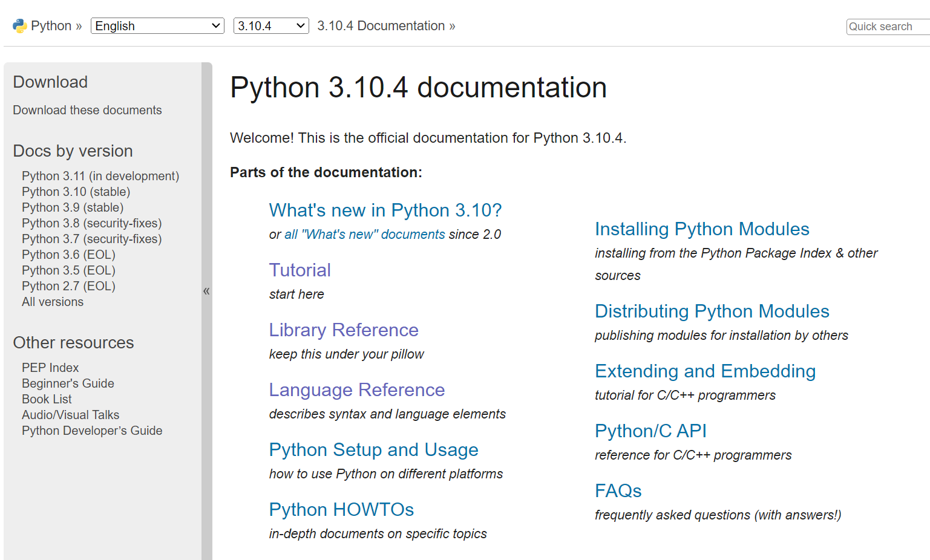Open the Beginner's Guide link
Viewport: 930px width, 560px height.
pos(68,383)
